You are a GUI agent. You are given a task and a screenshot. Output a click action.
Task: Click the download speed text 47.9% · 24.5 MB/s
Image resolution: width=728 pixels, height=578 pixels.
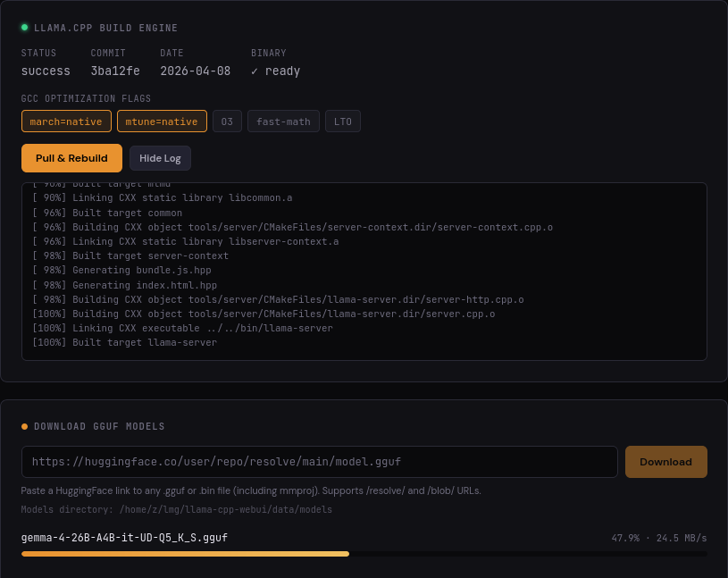click(x=659, y=538)
